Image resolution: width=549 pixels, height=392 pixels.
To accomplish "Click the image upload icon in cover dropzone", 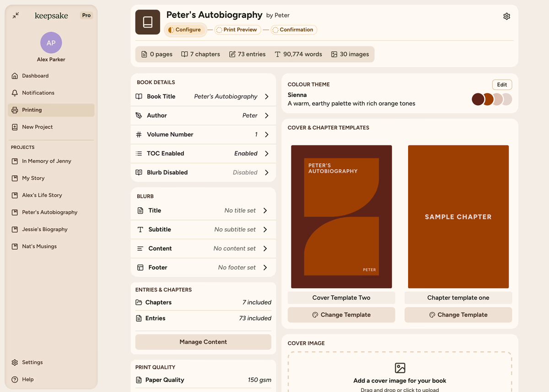I will (400, 368).
